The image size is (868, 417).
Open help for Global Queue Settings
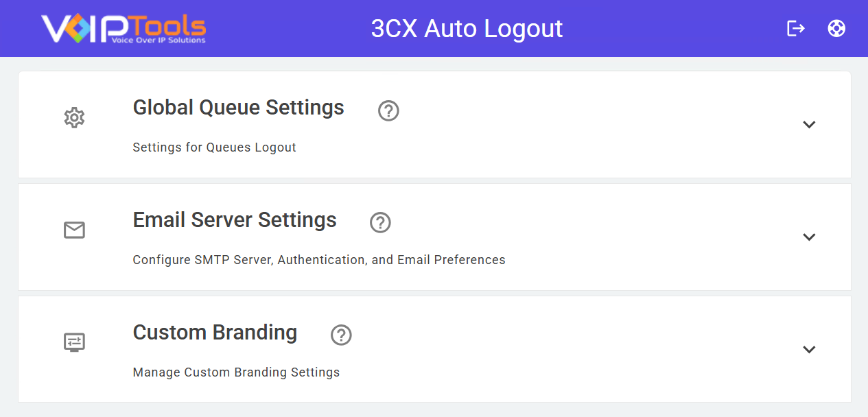(x=388, y=110)
